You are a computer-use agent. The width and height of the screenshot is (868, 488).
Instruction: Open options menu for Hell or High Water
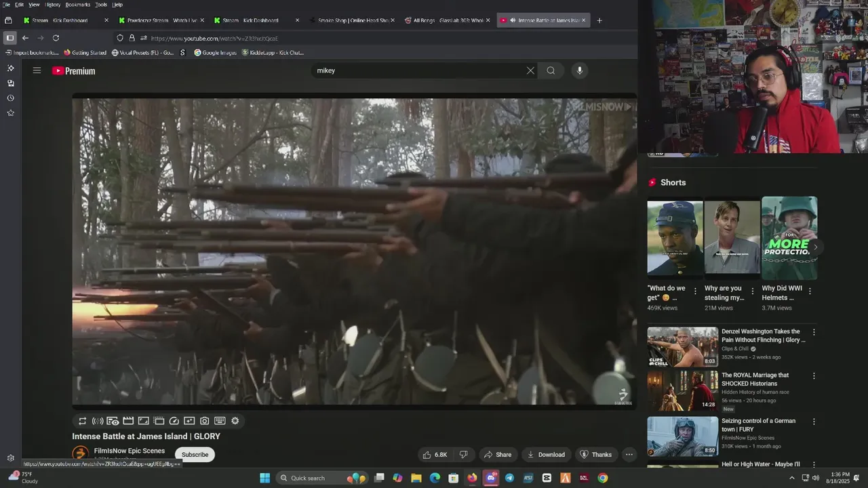pos(814,465)
